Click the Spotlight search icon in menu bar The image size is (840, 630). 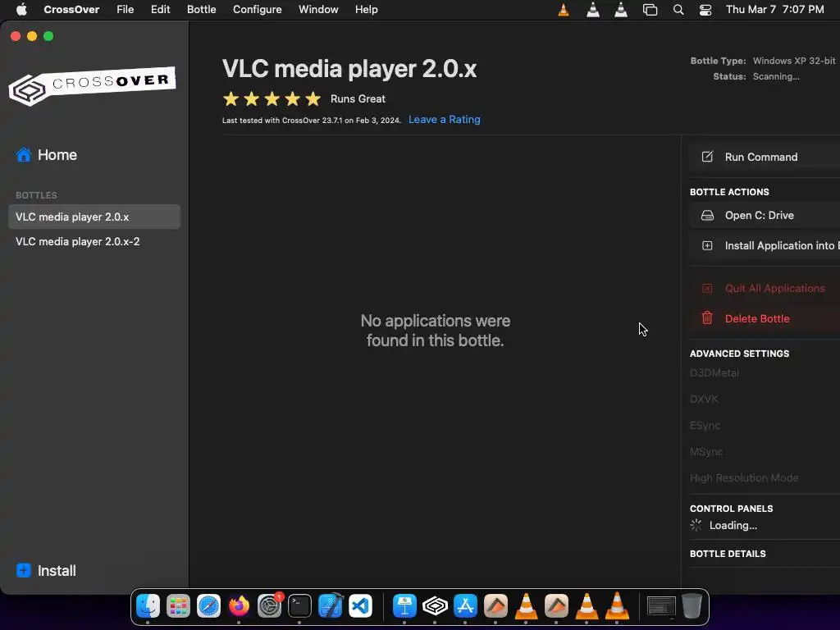678,10
